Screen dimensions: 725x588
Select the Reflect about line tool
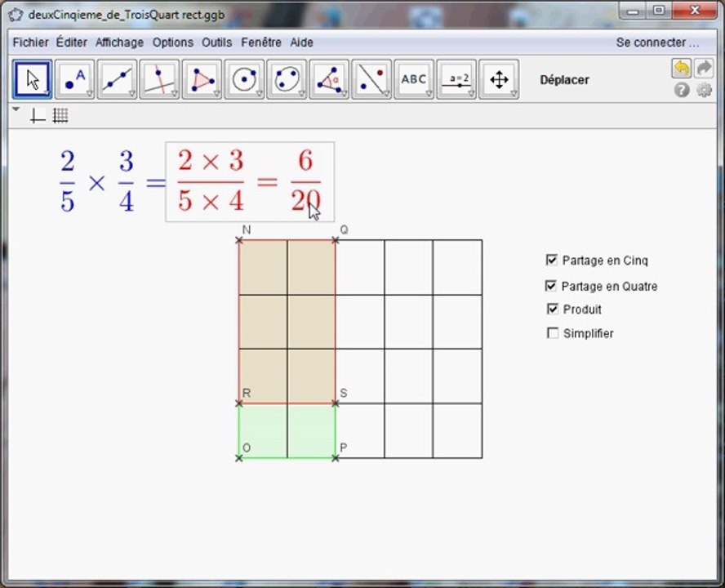[x=371, y=79]
